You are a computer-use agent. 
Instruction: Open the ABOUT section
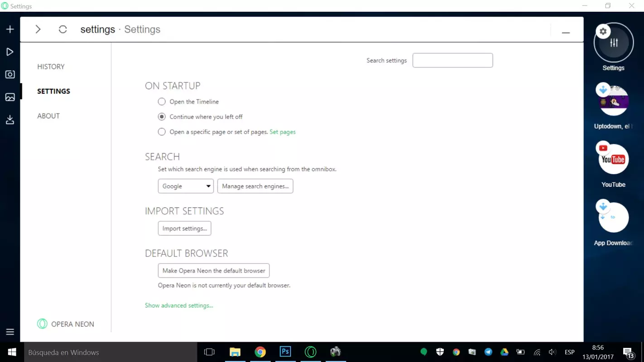click(x=48, y=116)
